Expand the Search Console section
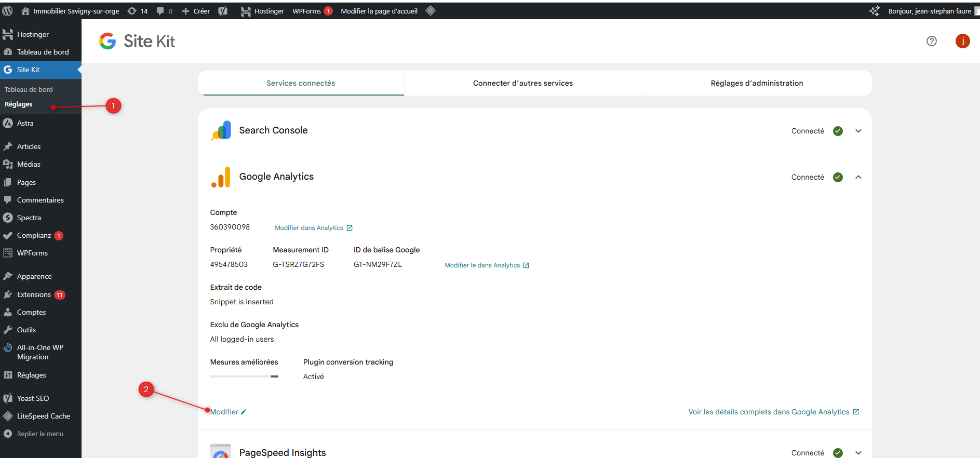This screenshot has height=458, width=980. tap(858, 131)
